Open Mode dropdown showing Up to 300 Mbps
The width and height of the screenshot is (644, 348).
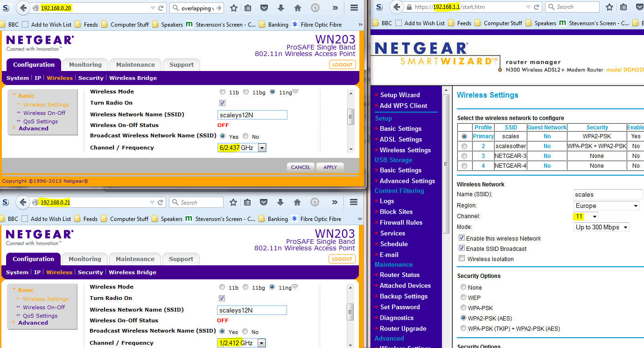(602, 227)
